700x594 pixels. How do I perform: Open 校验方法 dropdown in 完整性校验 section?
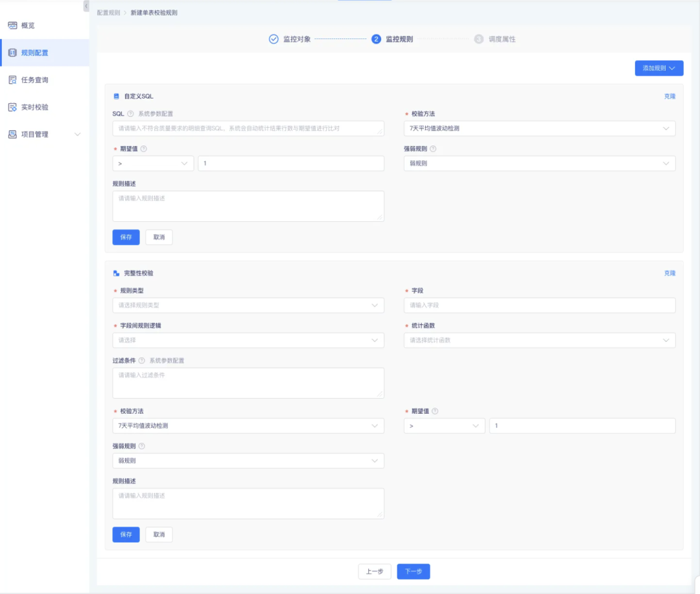click(x=248, y=425)
